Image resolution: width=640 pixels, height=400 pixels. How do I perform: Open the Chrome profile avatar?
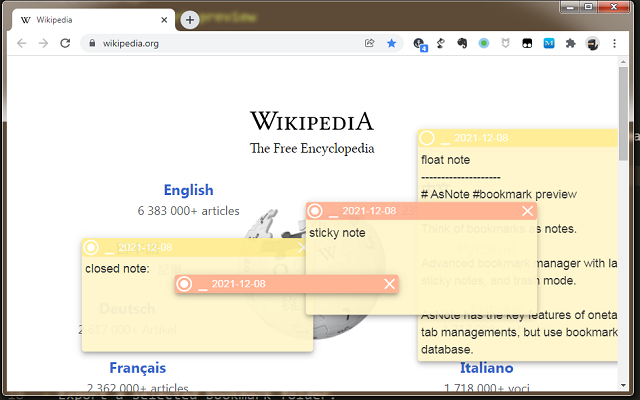click(592, 43)
